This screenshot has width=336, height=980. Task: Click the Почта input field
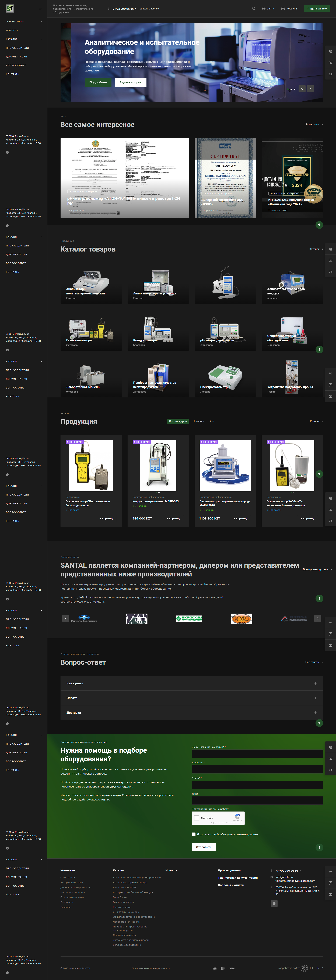257,785
